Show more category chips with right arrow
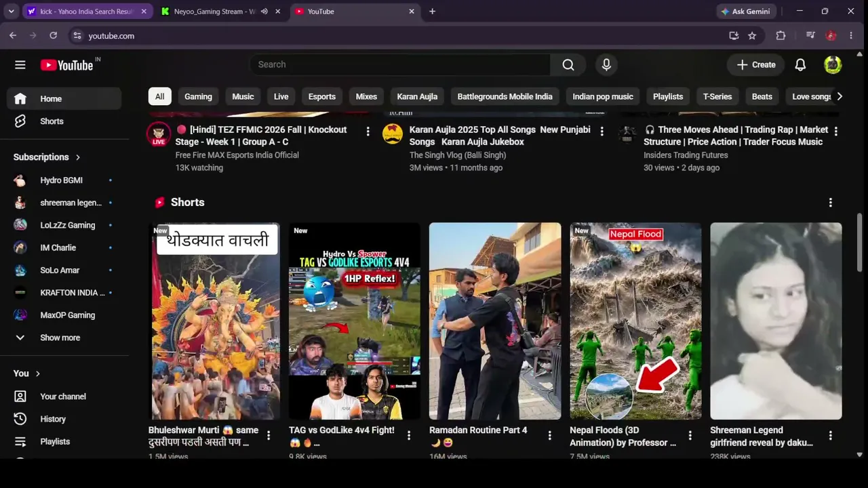 click(x=840, y=96)
